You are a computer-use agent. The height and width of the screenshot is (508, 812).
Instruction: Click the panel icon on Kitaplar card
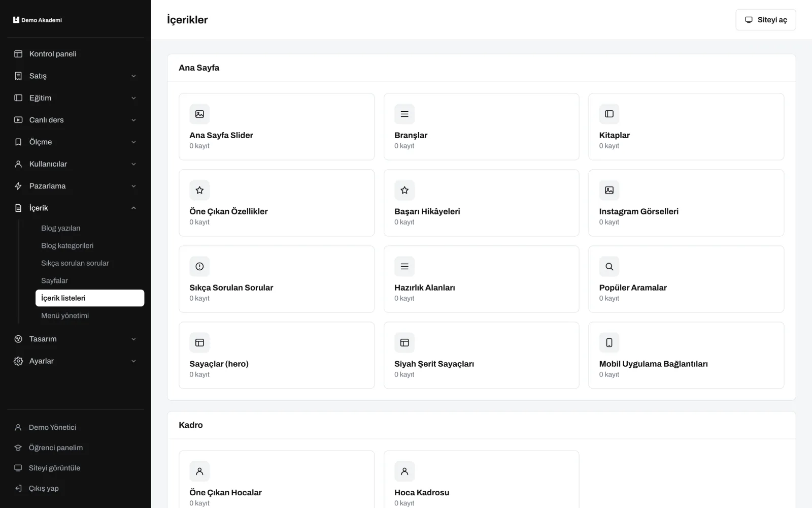609,114
